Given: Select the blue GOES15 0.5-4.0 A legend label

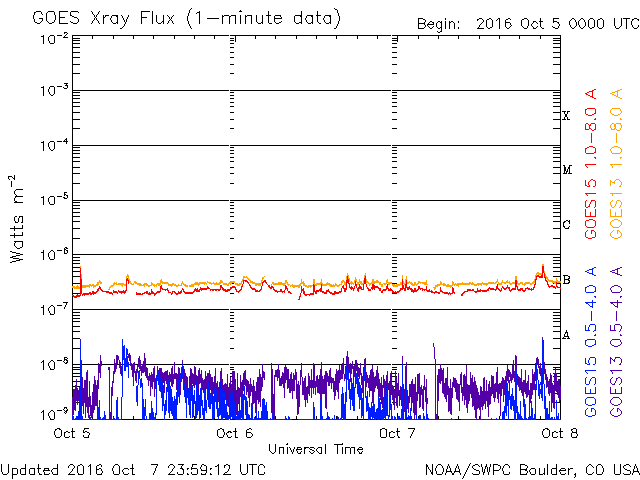Looking at the screenshot, I should 591,342.
